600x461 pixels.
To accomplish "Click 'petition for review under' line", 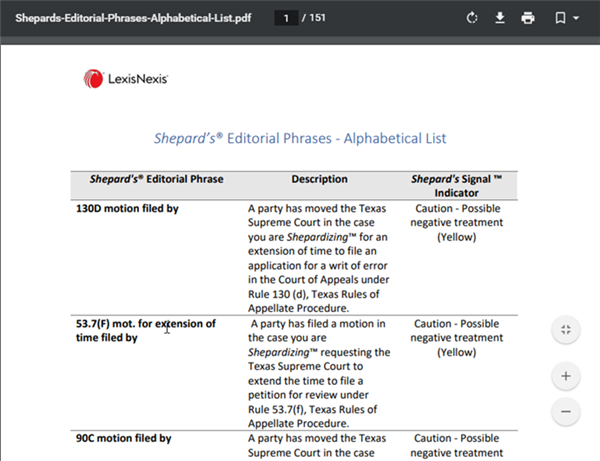I will [308, 395].
